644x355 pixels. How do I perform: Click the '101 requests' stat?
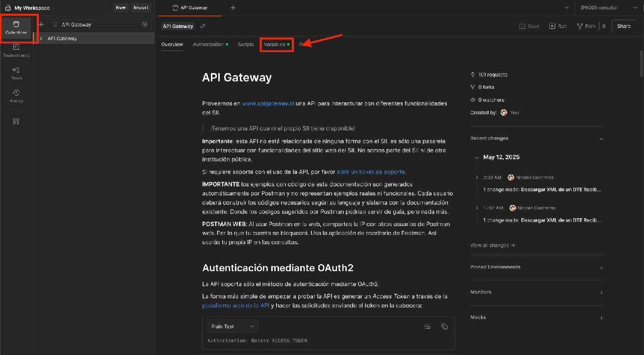(489, 75)
